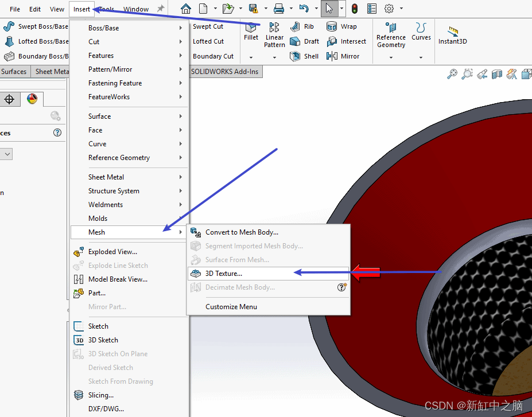Screen dimensions: 532x417
Task: Expand the dropdown arrow next to Open
Action: [x=240, y=9]
